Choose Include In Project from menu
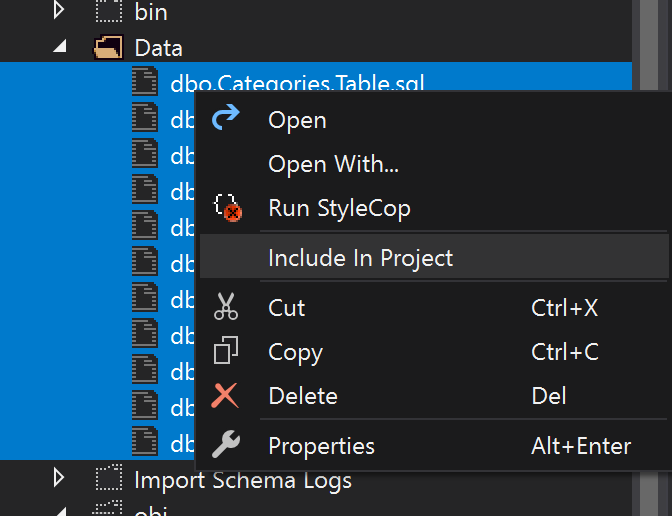The width and height of the screenshot is (672, 516). click(360, 258)
